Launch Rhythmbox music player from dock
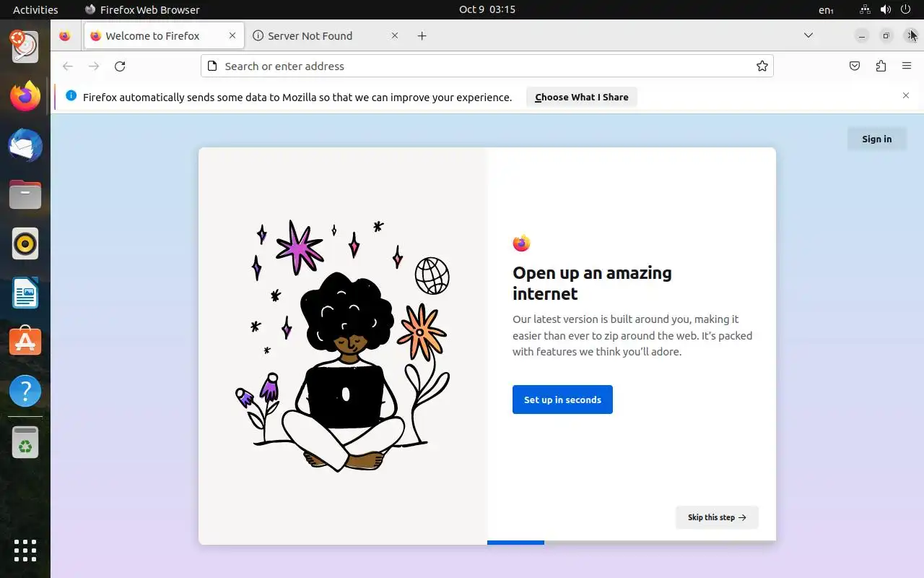Screen dimensions: 924x578 (x=25, y=244)
